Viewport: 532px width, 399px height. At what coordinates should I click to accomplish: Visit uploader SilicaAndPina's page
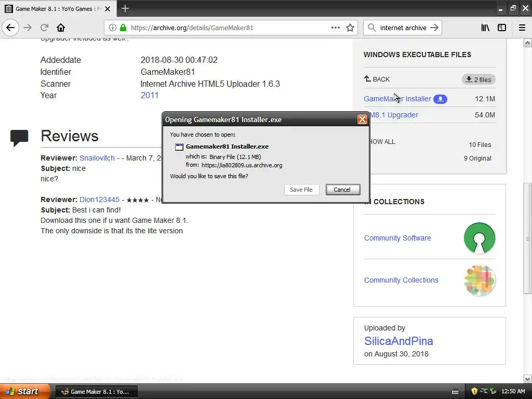click(398, 341)
